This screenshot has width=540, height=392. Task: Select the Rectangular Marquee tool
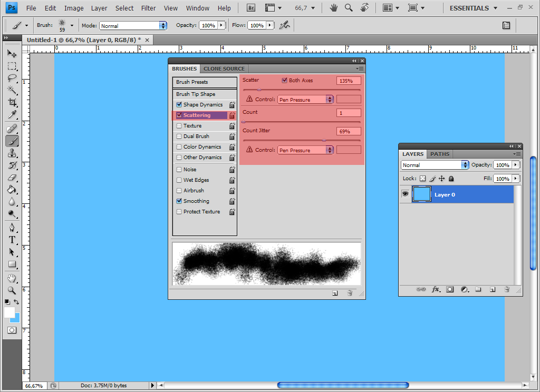12,66
